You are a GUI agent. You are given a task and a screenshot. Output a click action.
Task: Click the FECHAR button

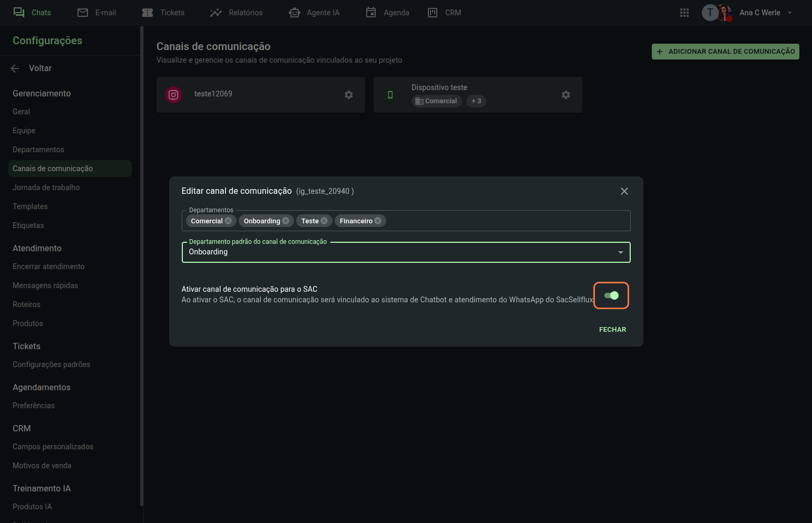(612, 330)
